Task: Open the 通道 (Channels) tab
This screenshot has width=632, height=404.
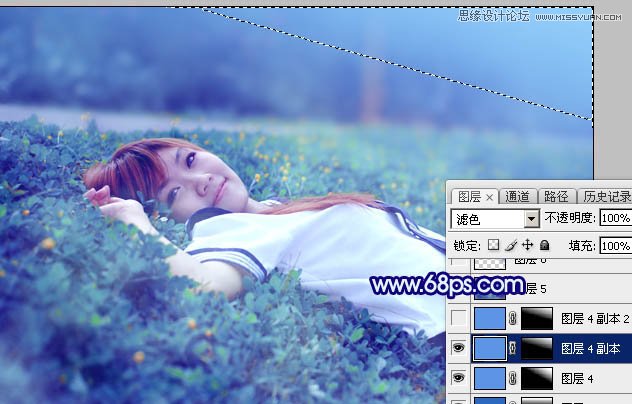Action: pos(517,196)
